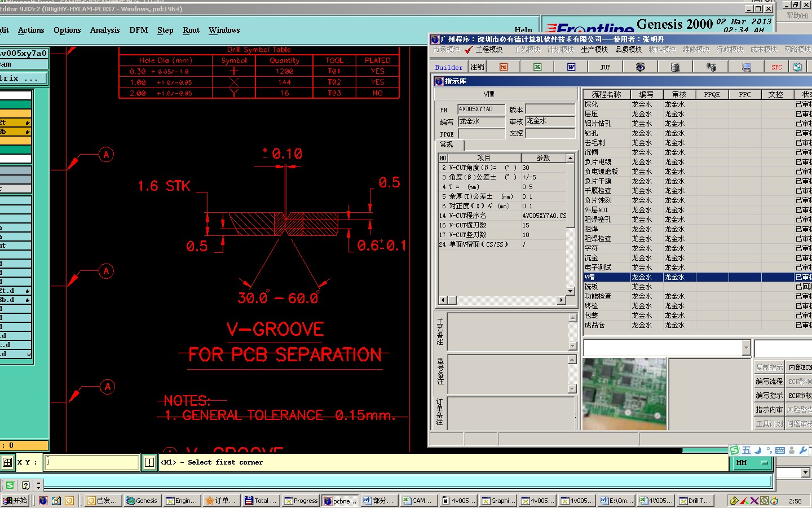This screenshot has height=508, width=812.
Task: Click the Word icon in the Builder toolbar
Action: [571, 67]
